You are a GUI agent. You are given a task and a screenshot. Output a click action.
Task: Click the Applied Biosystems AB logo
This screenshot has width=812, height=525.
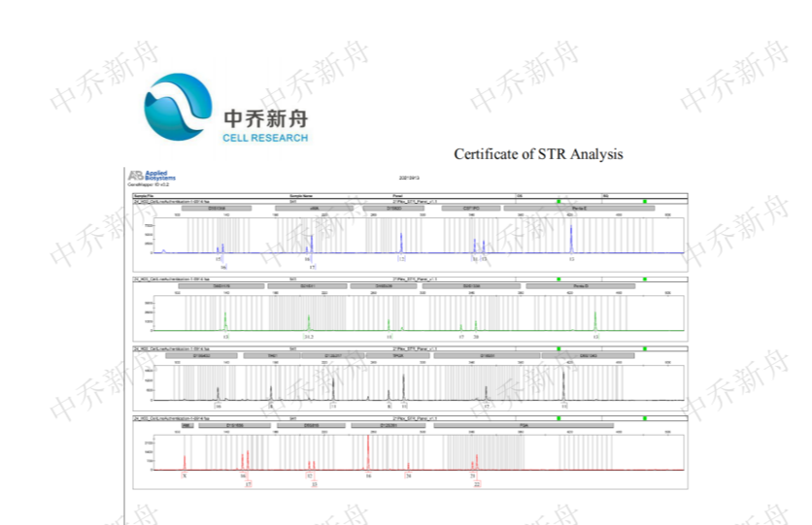click(152, 176)
